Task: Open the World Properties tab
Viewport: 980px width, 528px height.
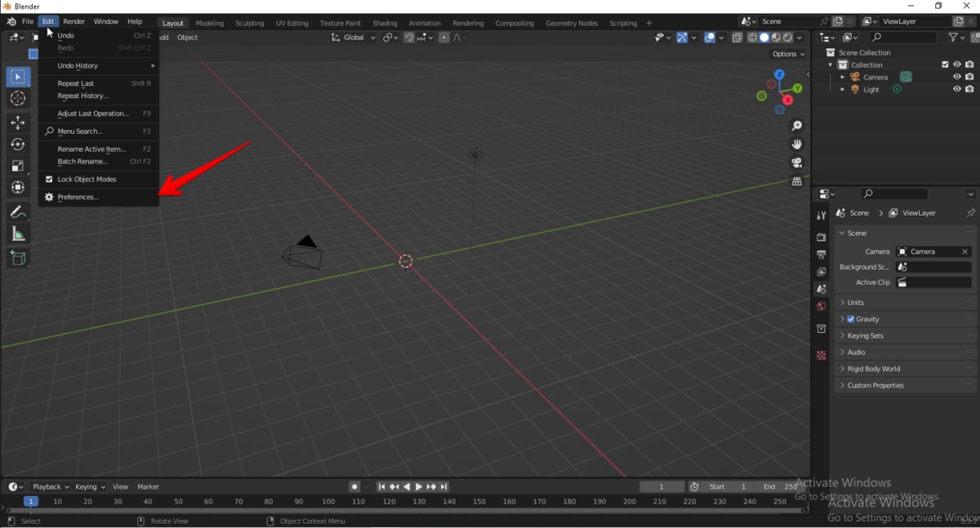Action: click(x=821, y=305)
